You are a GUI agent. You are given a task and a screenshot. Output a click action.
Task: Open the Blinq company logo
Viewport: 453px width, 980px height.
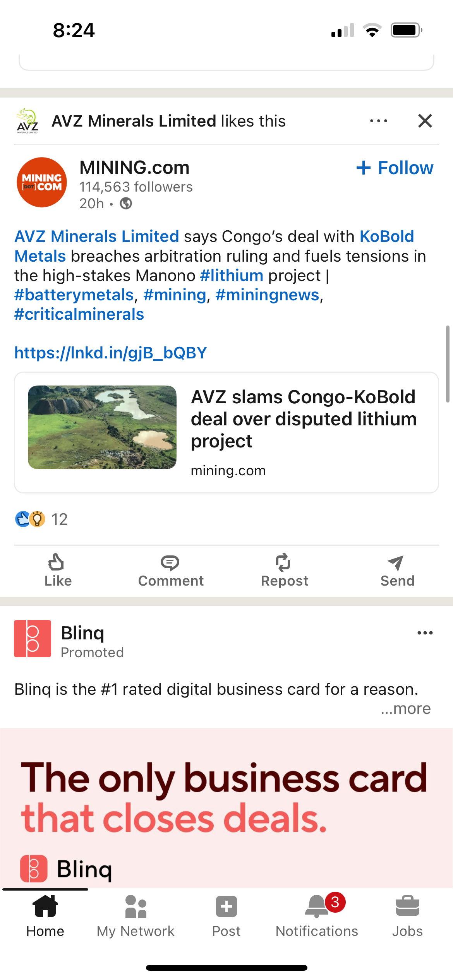click(x=33, y=639)
